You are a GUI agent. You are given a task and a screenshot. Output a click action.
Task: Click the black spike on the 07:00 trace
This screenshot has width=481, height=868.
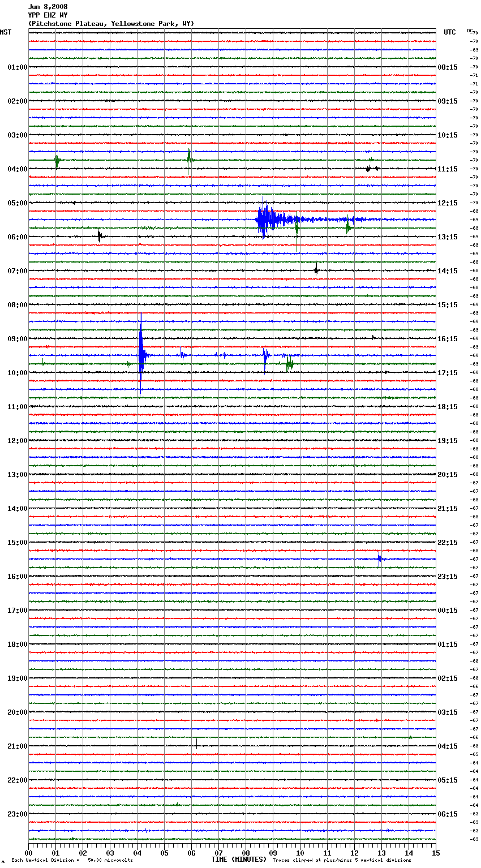pyautogui.click(x=316, y=269)
